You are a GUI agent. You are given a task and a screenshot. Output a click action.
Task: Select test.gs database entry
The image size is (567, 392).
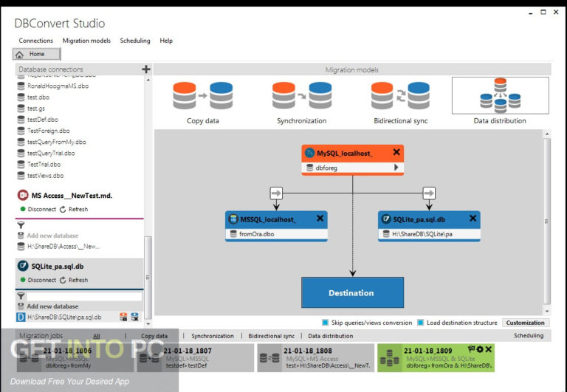pos(36,109)
